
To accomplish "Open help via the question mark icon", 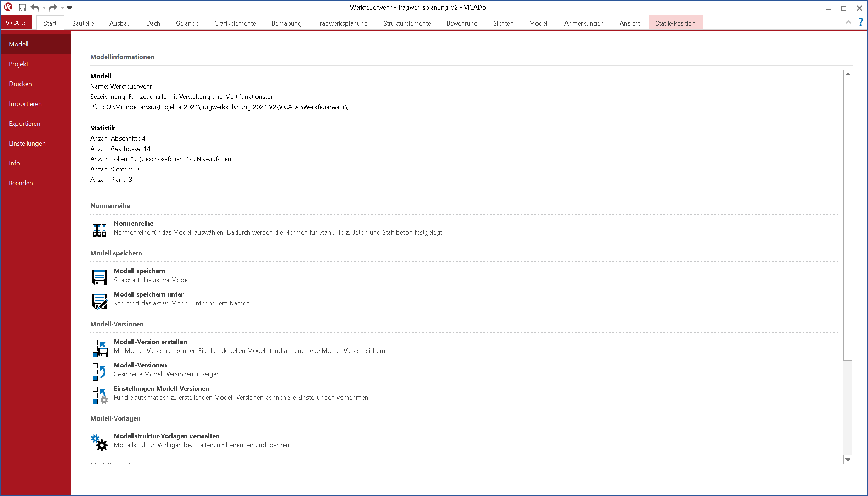I will (861, 22).
